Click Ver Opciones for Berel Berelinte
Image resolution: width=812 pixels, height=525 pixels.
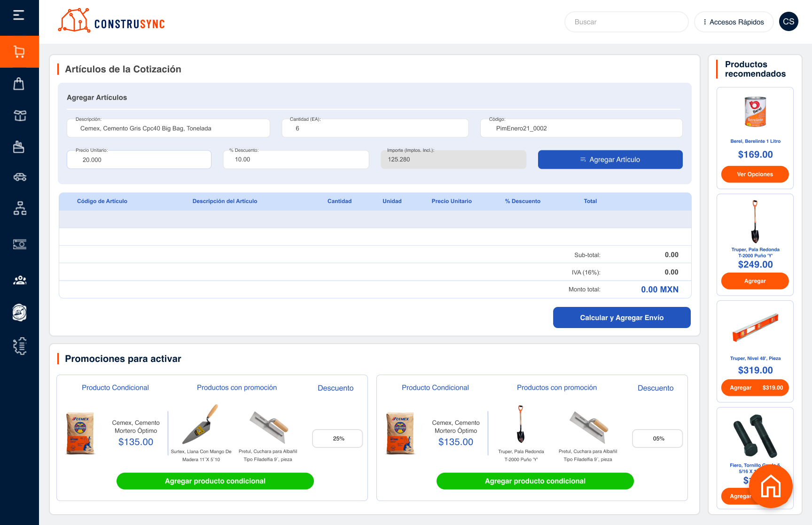tap(755, 174)
